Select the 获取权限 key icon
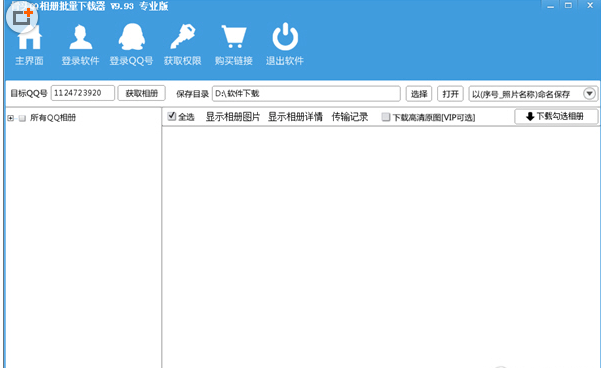Screen dimensions: 601x368 coord(182,36)
